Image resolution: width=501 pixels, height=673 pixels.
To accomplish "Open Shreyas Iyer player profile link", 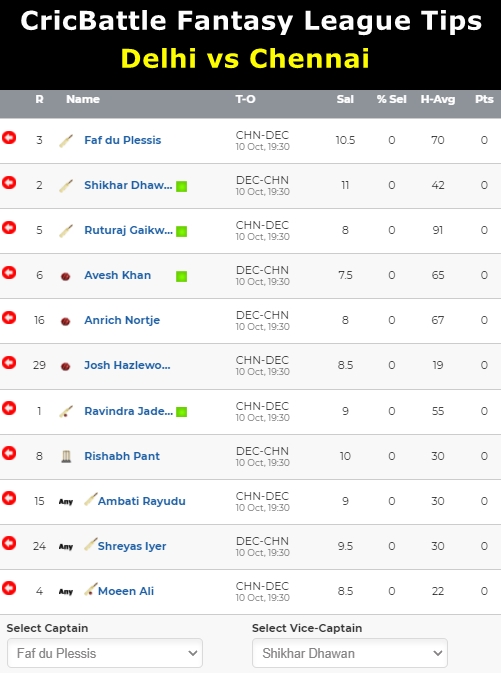I will 132,546.
